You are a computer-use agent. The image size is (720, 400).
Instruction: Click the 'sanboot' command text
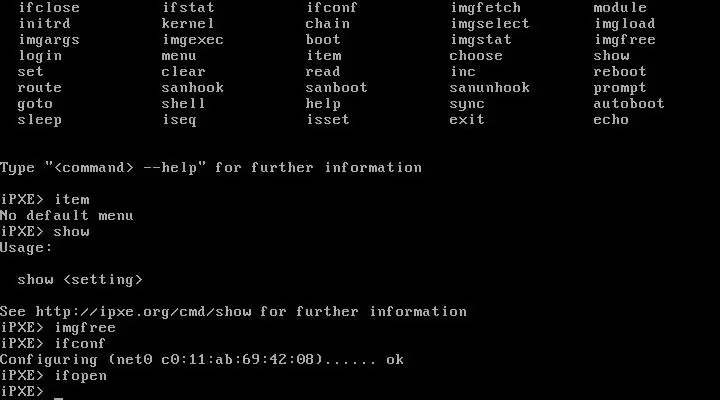click(336, 87)
